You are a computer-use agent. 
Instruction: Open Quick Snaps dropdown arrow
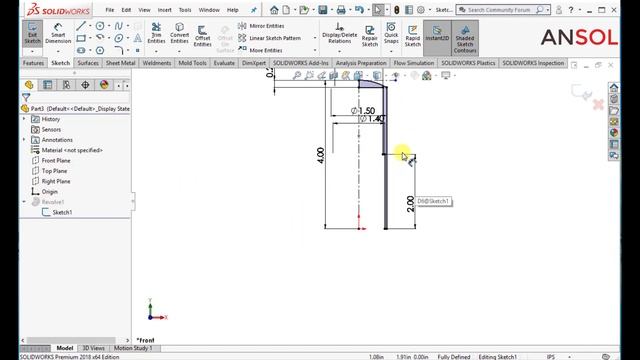391,51
